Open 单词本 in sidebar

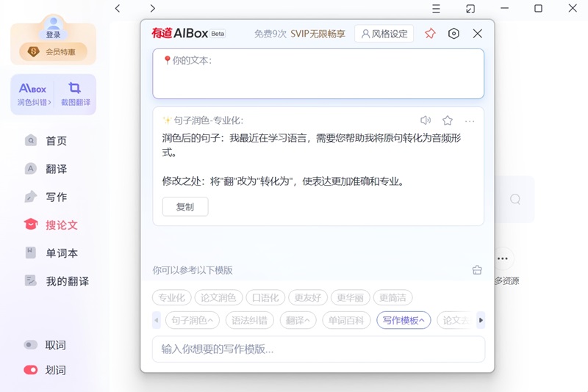[x=62, y=253]
